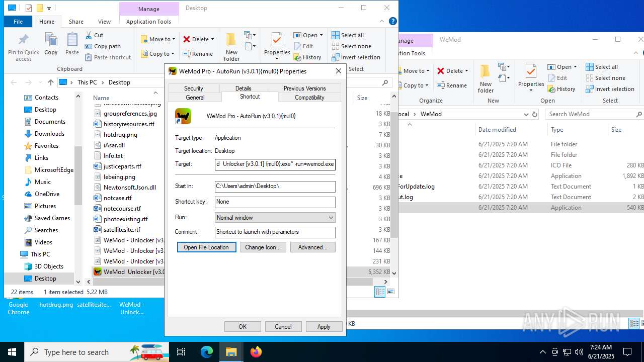Viewport: 644px width, 362px height.
Task: Click Select none in Desktop window
Action: [351, 46]
